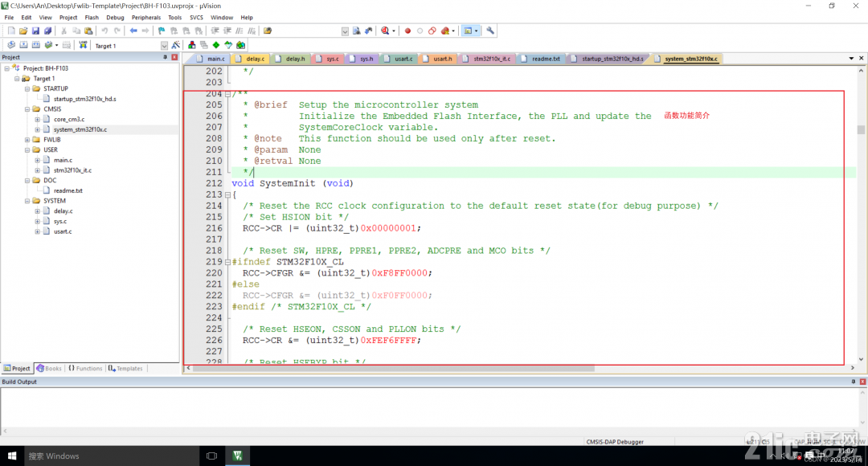This screenshot has height=466, width=868.
Task: Switch to the stm32f10x_it.c editor tab
Action: click(487, 59)
